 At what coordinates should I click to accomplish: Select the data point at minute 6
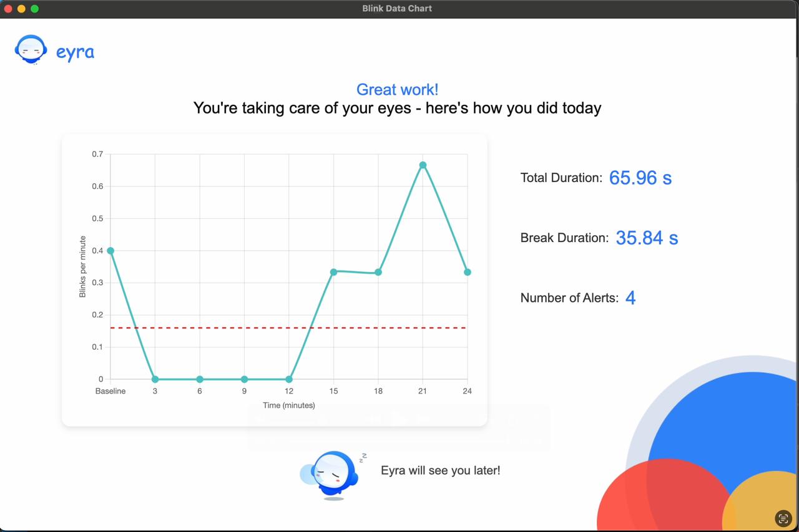200,379
